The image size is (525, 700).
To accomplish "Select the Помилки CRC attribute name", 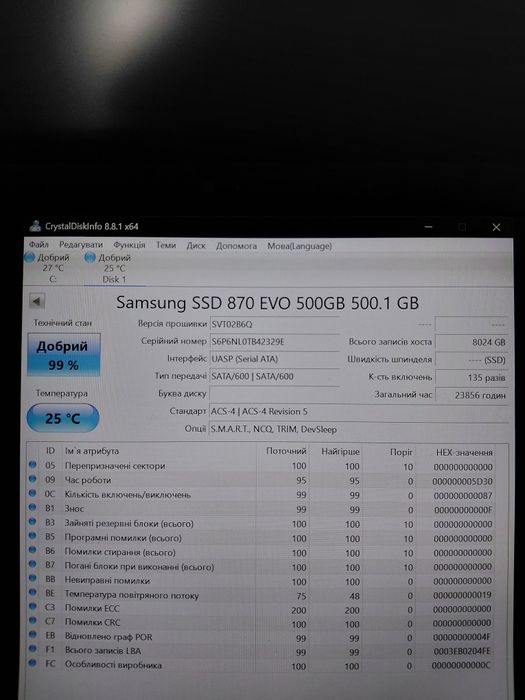I will (x=92, y=622).
